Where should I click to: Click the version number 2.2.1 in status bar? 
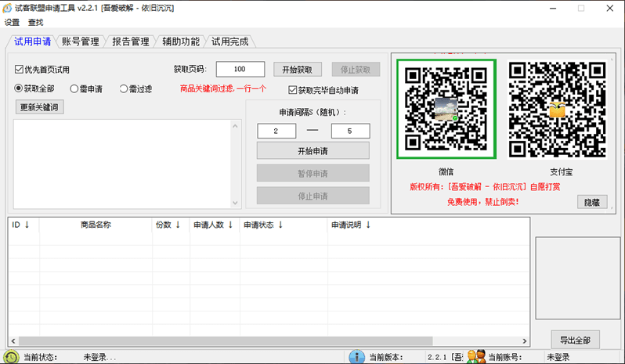pyautogui.click(x=437, y=357)
